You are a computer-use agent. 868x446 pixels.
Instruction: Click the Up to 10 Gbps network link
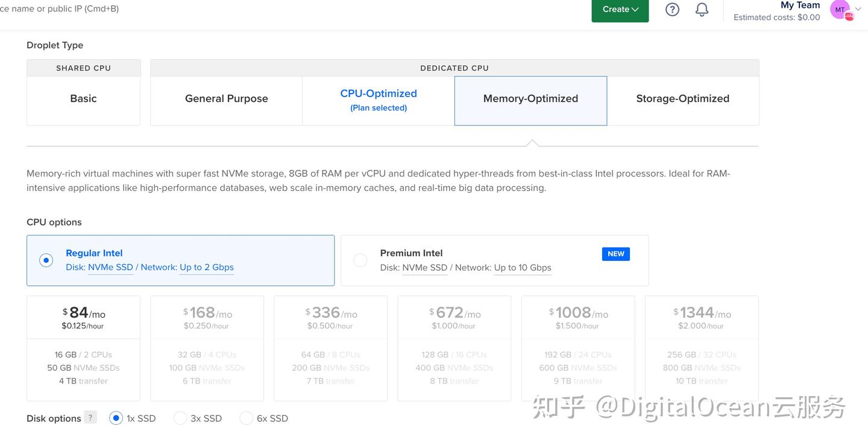(x=523, y=267)
